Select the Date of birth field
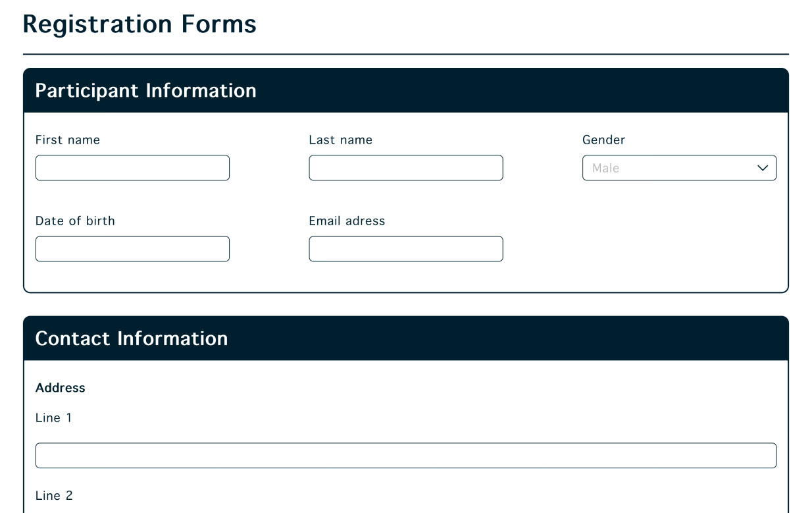This screenshot has height=513, width=812. pos(132,248)
